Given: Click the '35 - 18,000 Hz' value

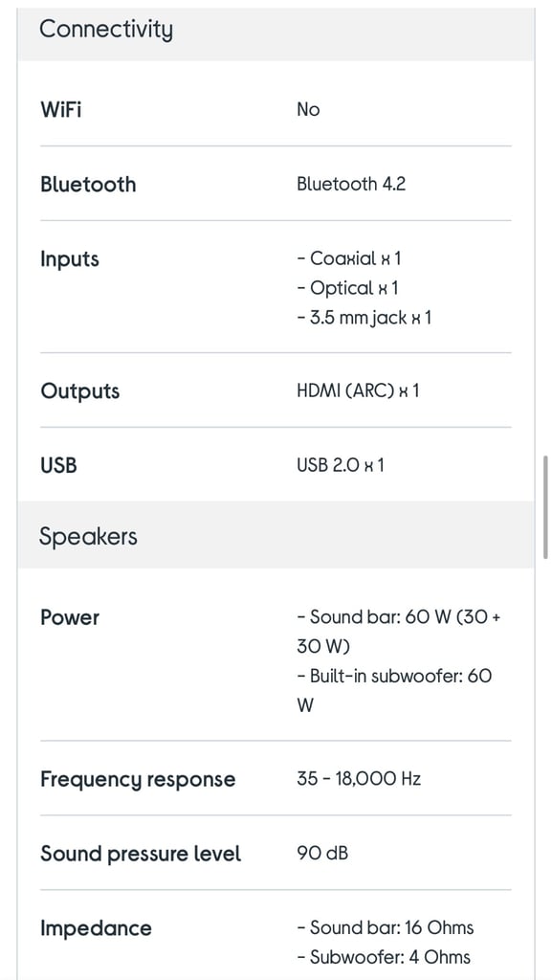Looking at the screenshot, I should click(359, 779).
